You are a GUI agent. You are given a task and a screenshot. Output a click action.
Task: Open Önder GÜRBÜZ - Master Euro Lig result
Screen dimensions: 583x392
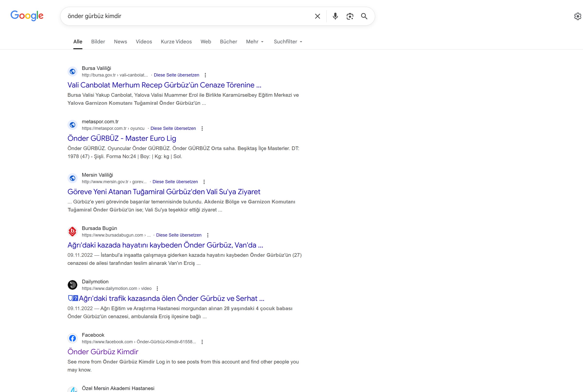pyautogui.click(x=122, y=138)
